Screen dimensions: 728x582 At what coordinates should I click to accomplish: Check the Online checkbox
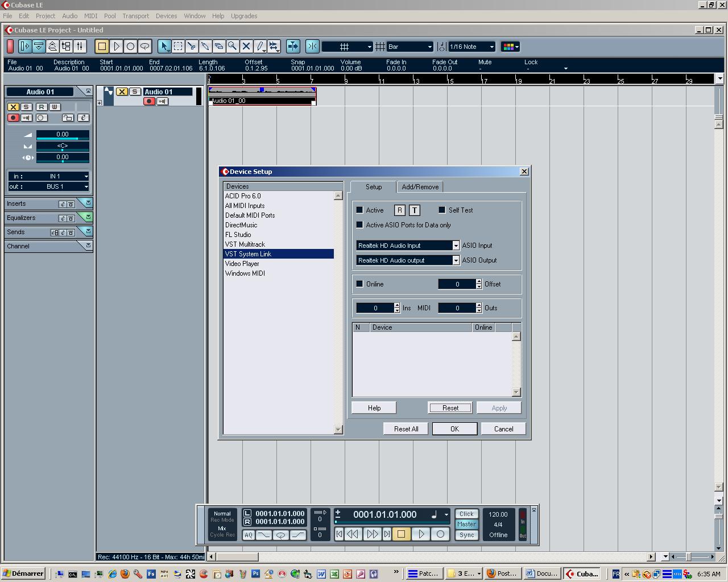click(x=359, y=284)
